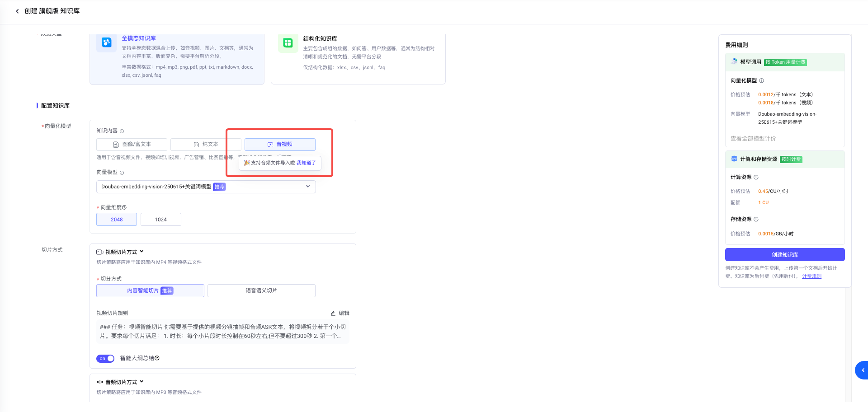The image size is (868, 412).
Task: Select the 结构化知识库 green table icon
Action: click(x=288, y=43)
